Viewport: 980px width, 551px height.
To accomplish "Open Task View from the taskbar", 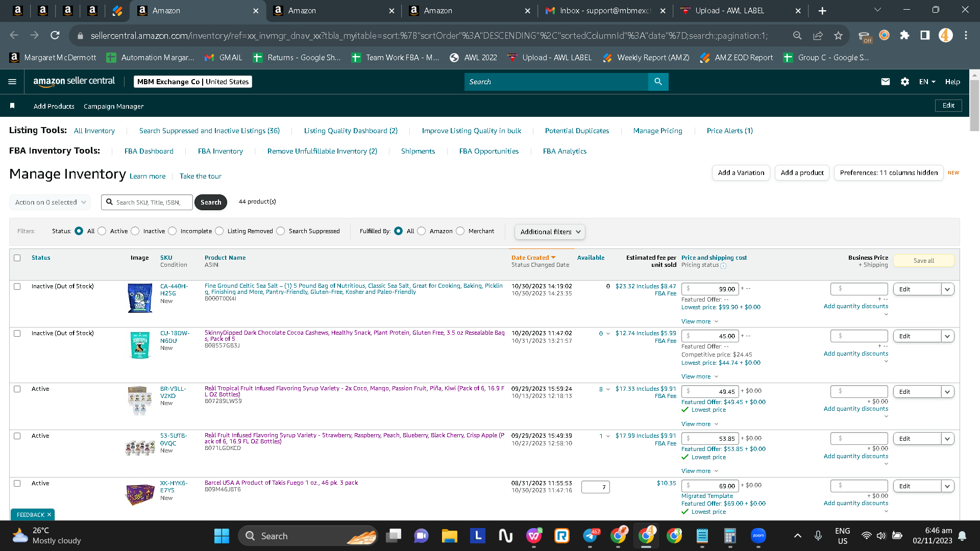I will [394, 536].
